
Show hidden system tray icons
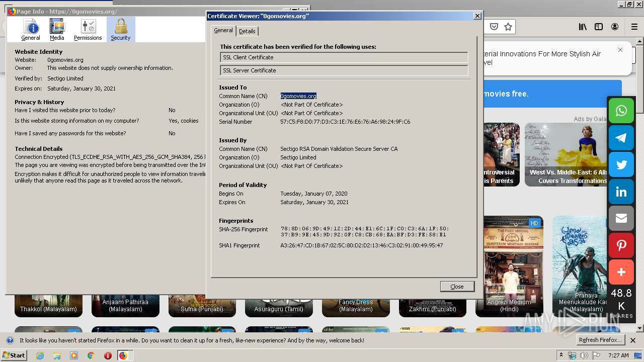[x=561, y=355]
